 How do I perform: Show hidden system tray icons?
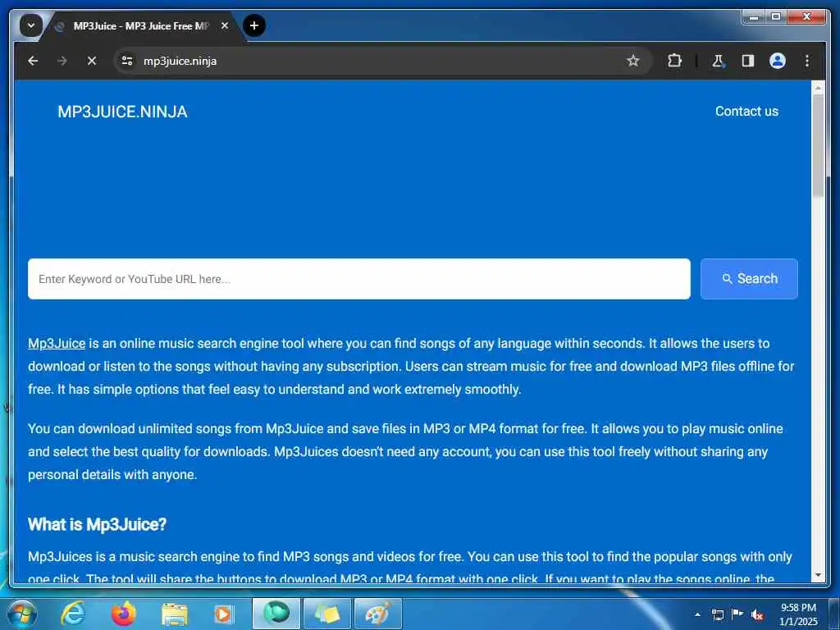pyautogui.click(x=697, y=614)
